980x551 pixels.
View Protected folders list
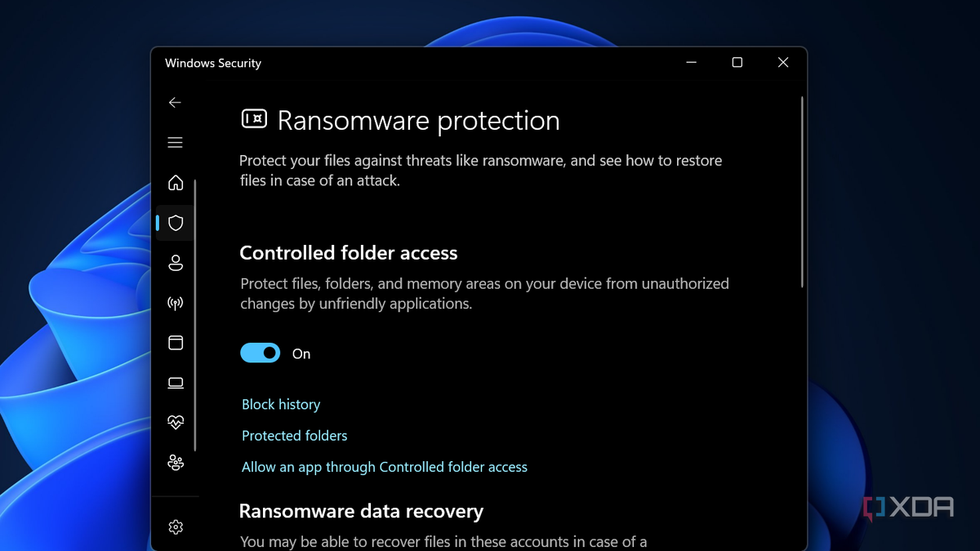point(294,435)
